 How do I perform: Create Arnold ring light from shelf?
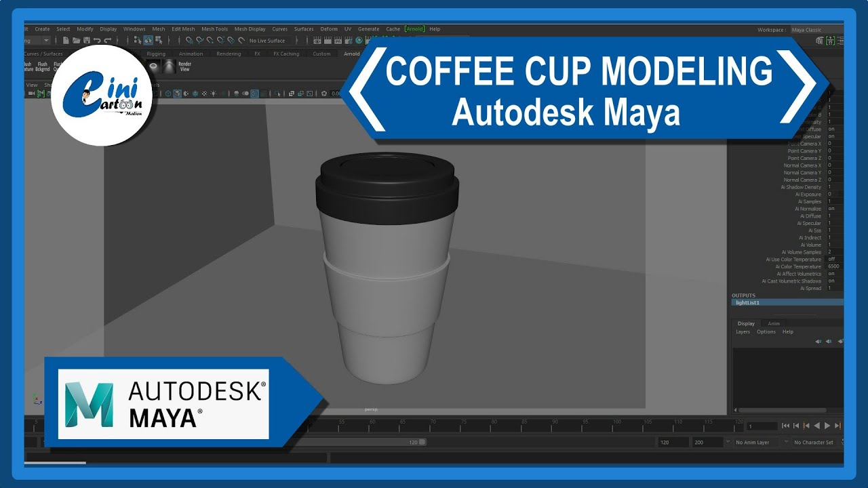[x=153, y=66]
